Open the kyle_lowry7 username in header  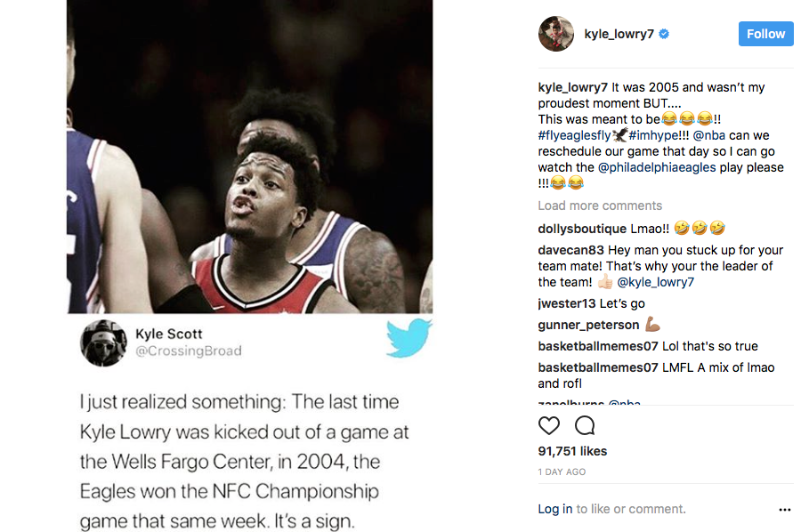coord(619,35)
